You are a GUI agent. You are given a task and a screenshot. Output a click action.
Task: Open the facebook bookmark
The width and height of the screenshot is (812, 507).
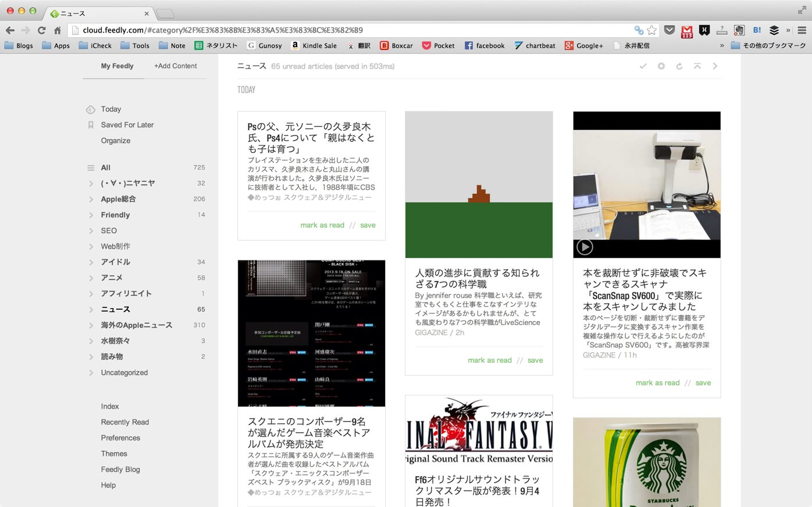tap(485, 45)
